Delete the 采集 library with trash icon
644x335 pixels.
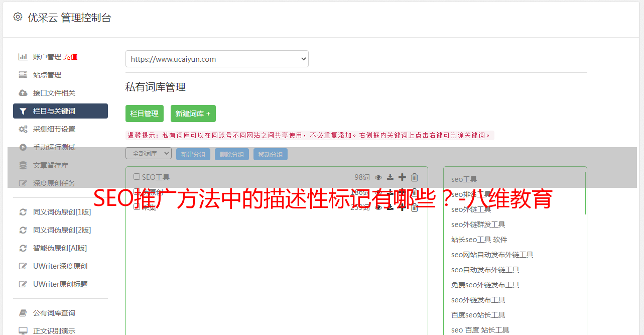(415, 207)
